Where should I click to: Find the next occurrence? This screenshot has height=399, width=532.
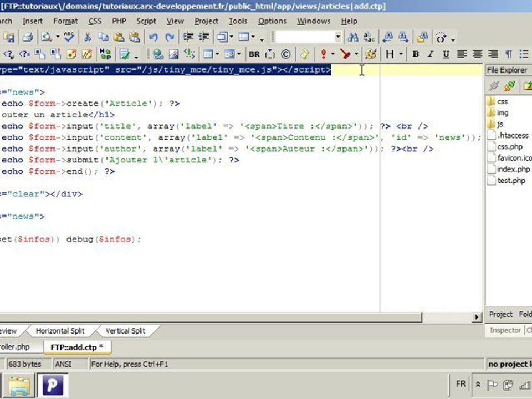point(403,37)
